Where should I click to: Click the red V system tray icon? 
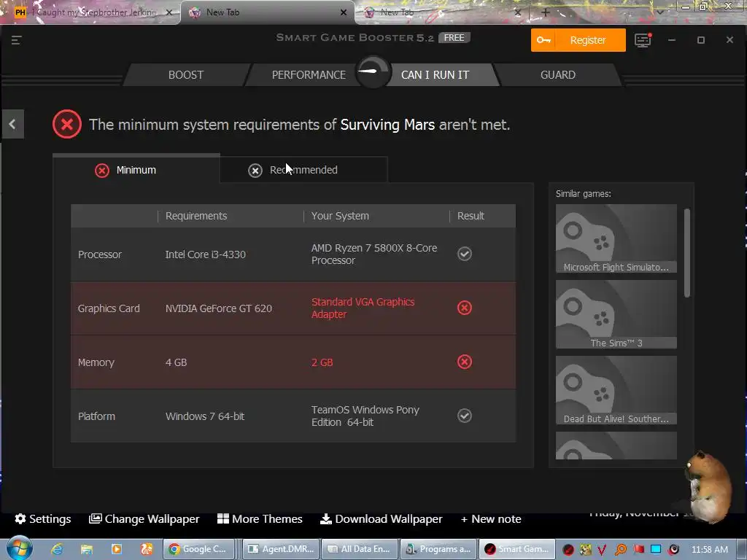pos(602,550)
